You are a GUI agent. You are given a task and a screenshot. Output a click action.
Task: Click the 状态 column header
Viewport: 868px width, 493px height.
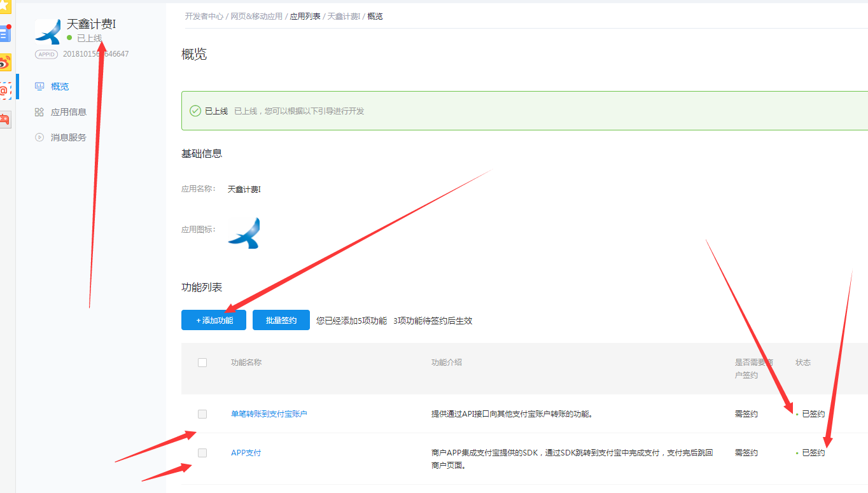[x=803, y=363]
